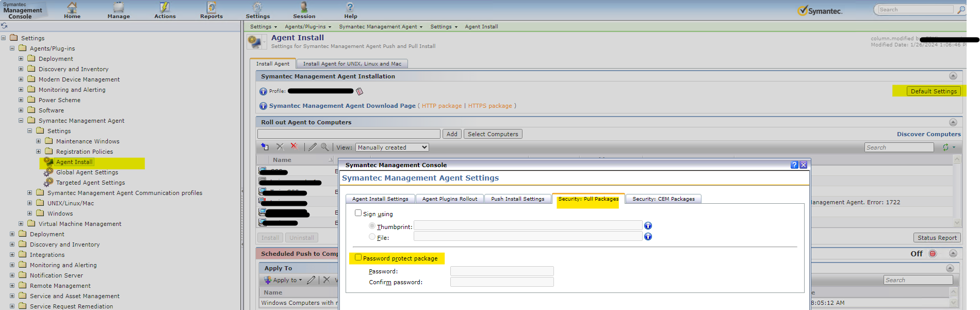This screenshot has height=310, width=980.
Task: Click the Actions icon in top toolbar
Action: click(x=165, y=10)
